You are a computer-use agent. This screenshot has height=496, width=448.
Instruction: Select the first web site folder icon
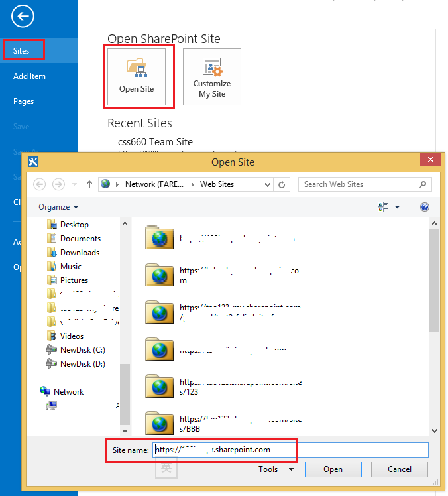coord(160,238)
